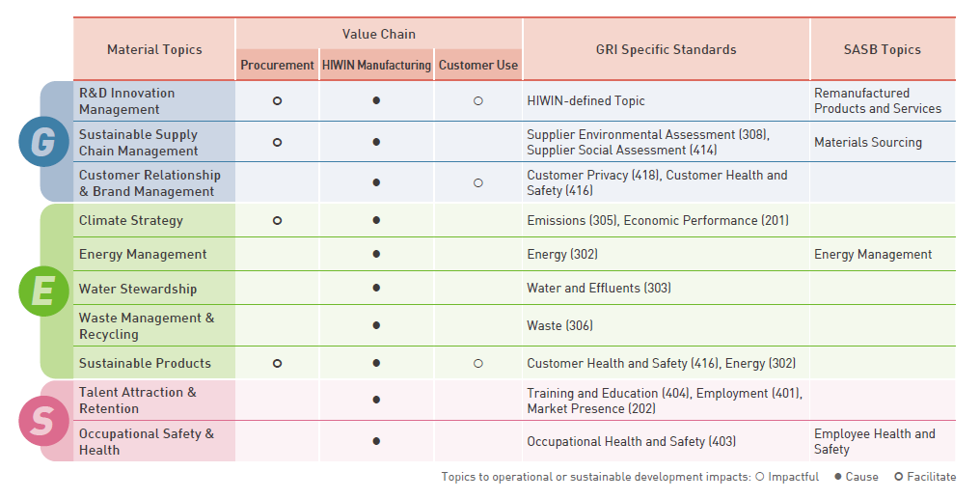Viewport: 980px width, 499px height.
Task: Click Customer Use circle for Customer Relationship row
Action: click(478, 182)
